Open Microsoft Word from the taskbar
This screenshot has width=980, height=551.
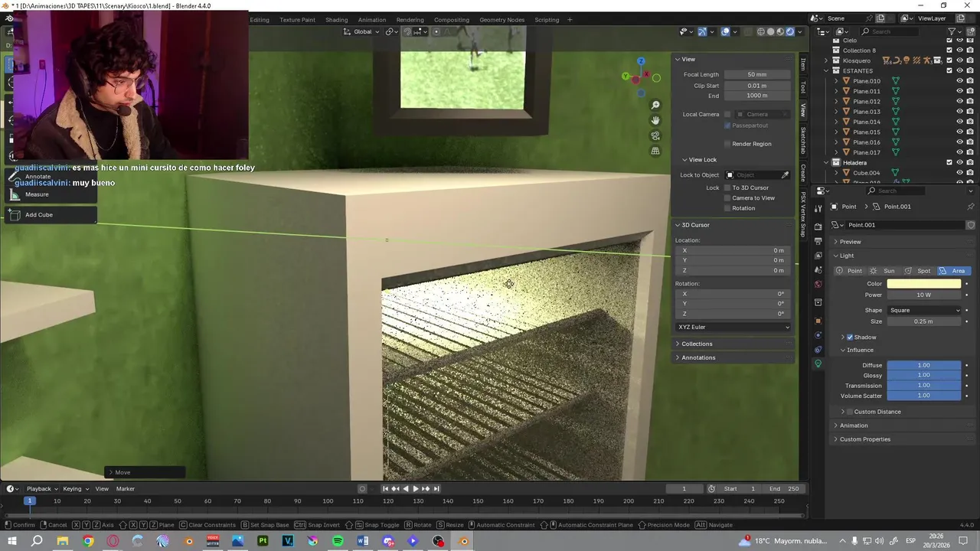pyautogui.click(x=363, y=541)
